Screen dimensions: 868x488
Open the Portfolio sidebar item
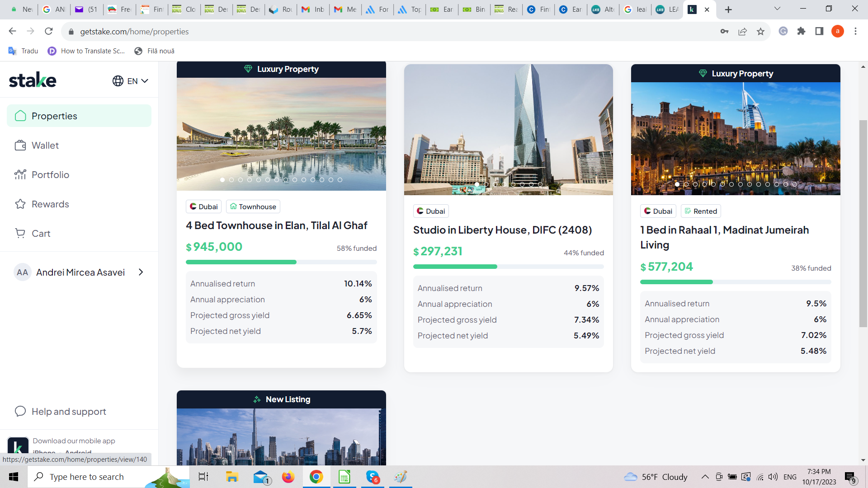[x=79, y=175]
